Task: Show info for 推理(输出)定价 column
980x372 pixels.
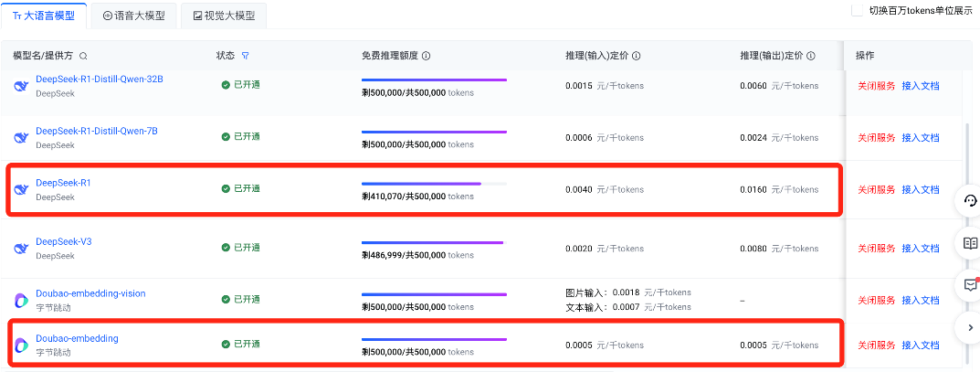Action: (x=811, y=57)
